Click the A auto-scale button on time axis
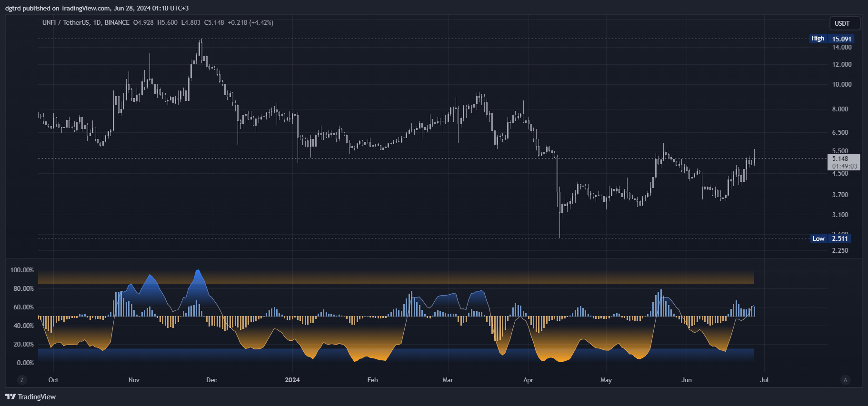The height and width of the screenshot is (406, 868). click(x=846, y=380)
